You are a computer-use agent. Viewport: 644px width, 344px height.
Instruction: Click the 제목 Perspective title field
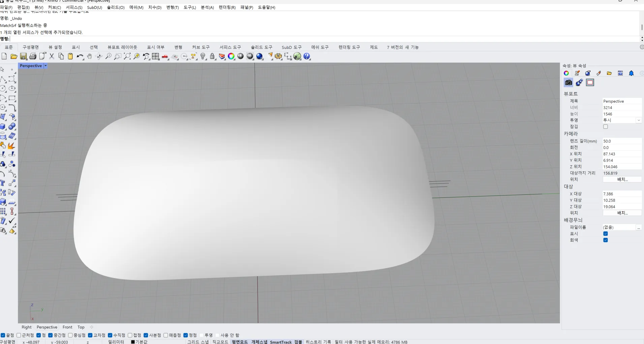point(622,101)
